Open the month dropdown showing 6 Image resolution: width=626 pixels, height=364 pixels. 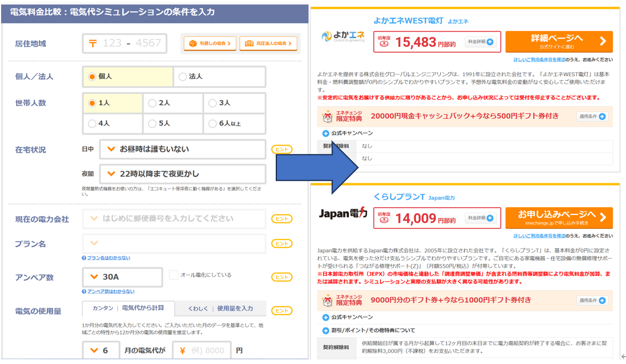click(101, 351)
